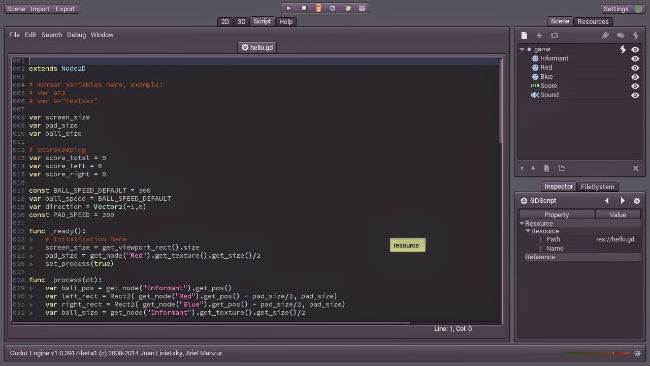Click the groups icon in the Scene panel
Screen dimensions: 650x366
[621, 36]
